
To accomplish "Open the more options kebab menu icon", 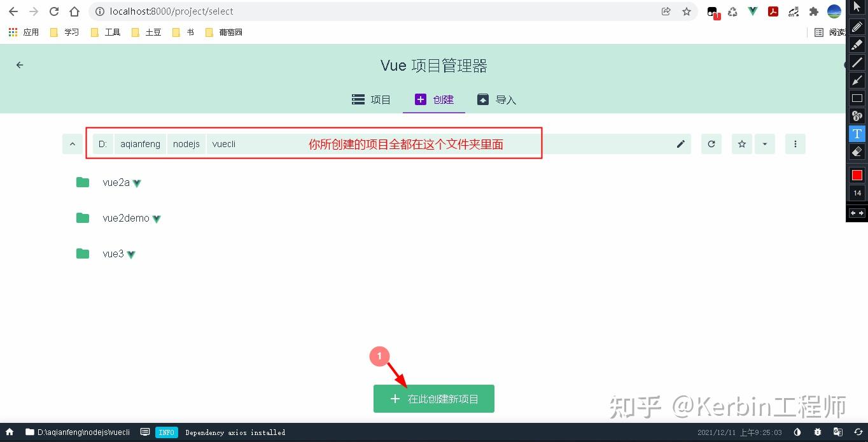I will 795,144.
